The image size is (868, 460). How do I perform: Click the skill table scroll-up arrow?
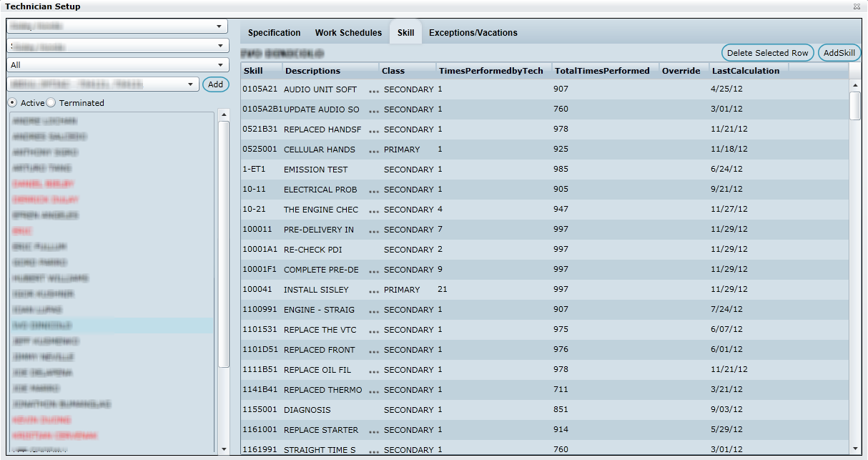point(855,85)
